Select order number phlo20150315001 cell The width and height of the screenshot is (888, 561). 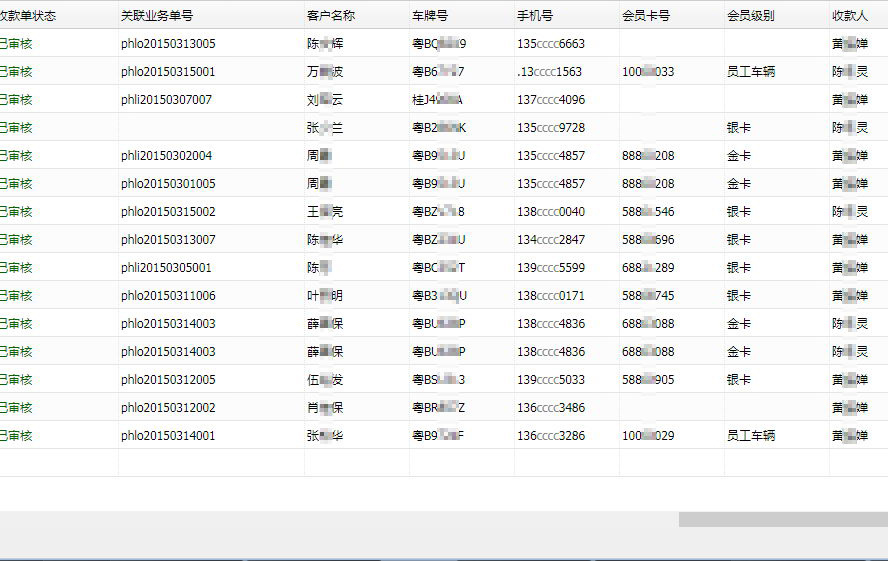point(168,72)
